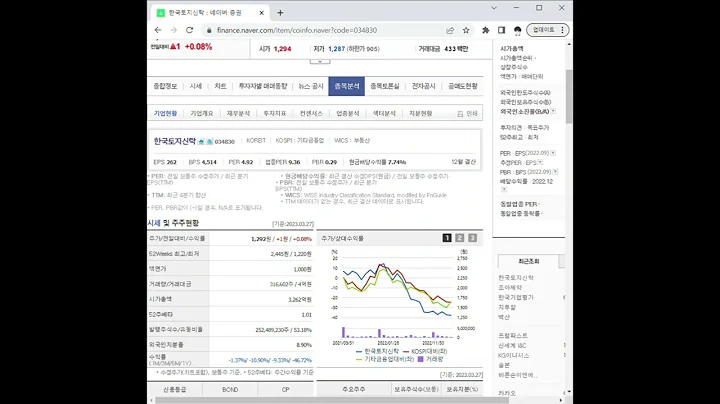
Task: Expand the price summary collapse arrow
Action: pos(320,61)
